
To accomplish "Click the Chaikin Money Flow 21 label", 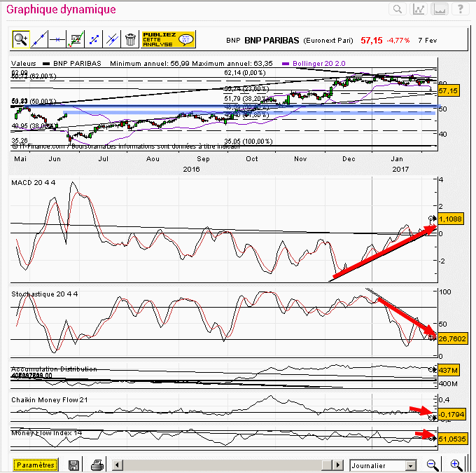I will tap(50, 399).
